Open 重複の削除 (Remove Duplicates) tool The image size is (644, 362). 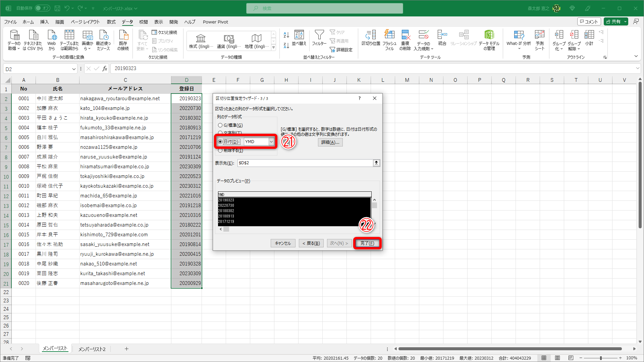point(405,40)
